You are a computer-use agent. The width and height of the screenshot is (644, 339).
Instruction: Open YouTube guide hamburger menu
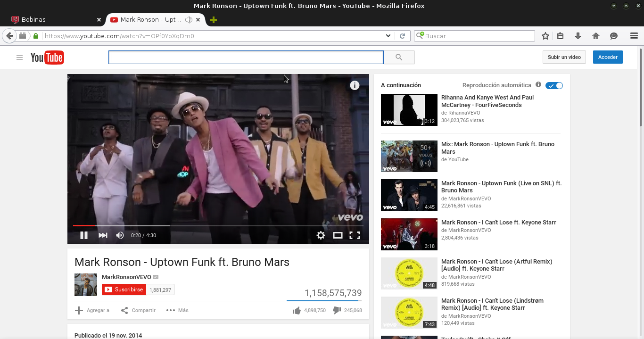19,58
